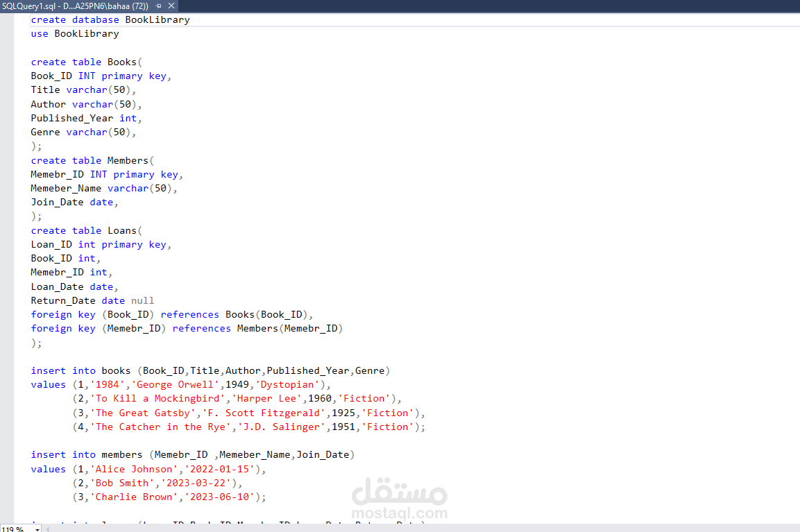Click the year value 1951
The width and height of the screenshot is (800, 532).
[x=343, y=427]
